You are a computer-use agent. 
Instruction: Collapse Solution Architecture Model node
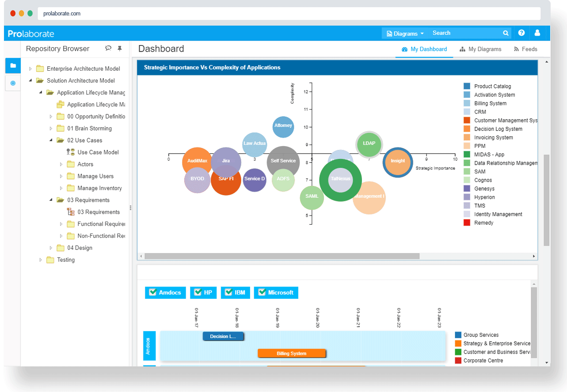click(x=30, y=81)
